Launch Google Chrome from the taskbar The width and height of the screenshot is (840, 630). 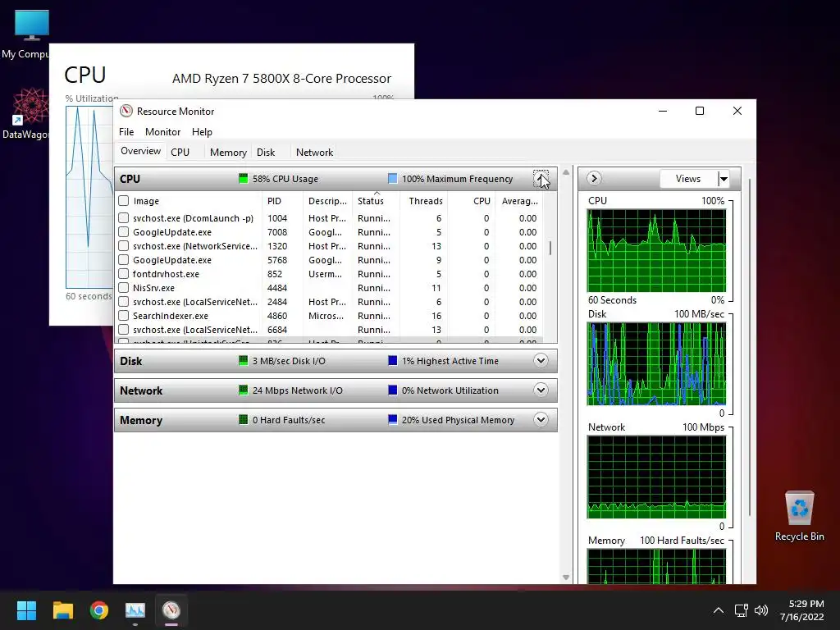click(99, 610)
